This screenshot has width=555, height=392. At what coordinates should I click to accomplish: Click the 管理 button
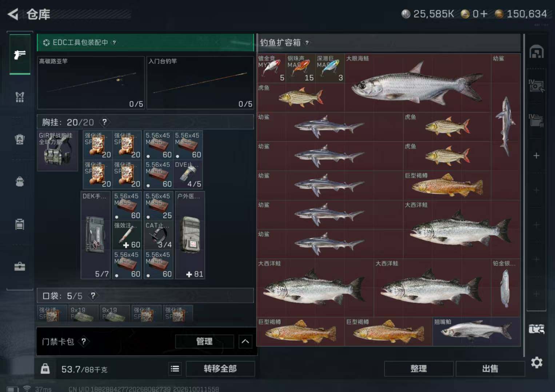[204, 342]
